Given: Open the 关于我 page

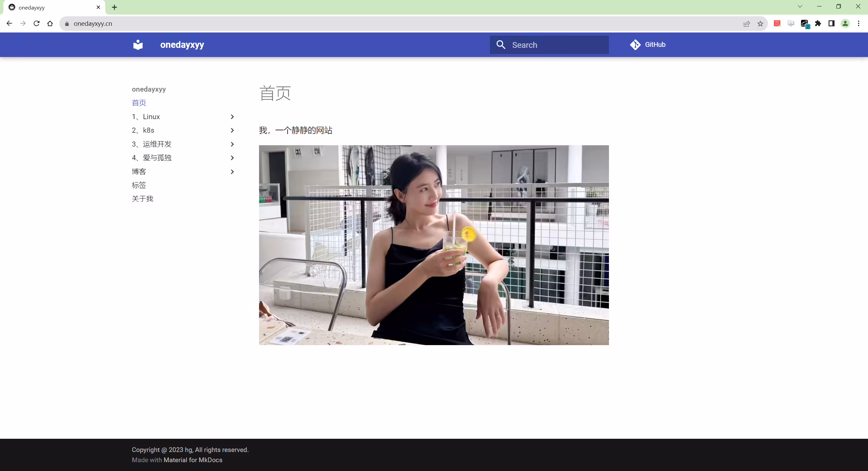Looking at the screenshot, I should point(142,199).
